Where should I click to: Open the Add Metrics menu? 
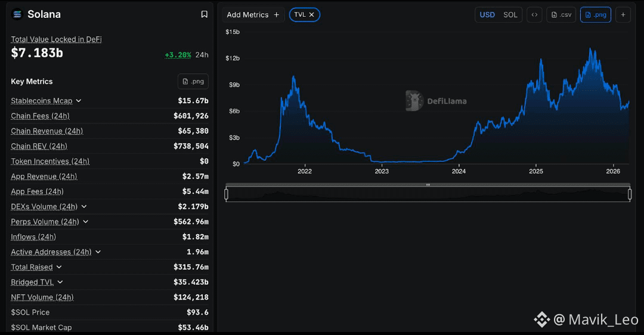[x=253, y=15]
